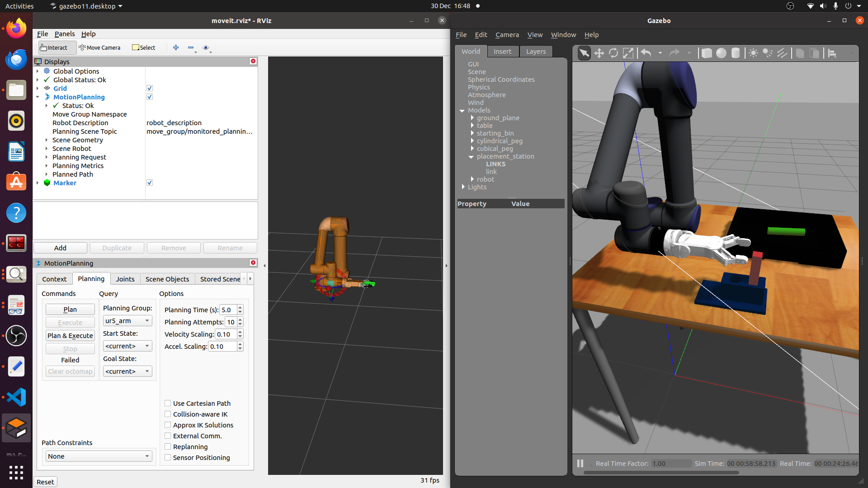868x488 pixels.
Task: Toggle the Marker display checkbox
Action: (150, 183)
